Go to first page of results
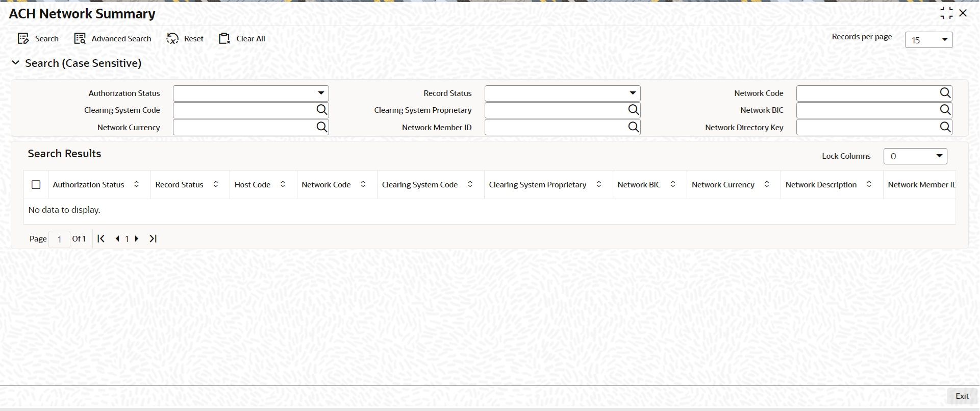Screen dimensions: 980x411 (101, 238)
